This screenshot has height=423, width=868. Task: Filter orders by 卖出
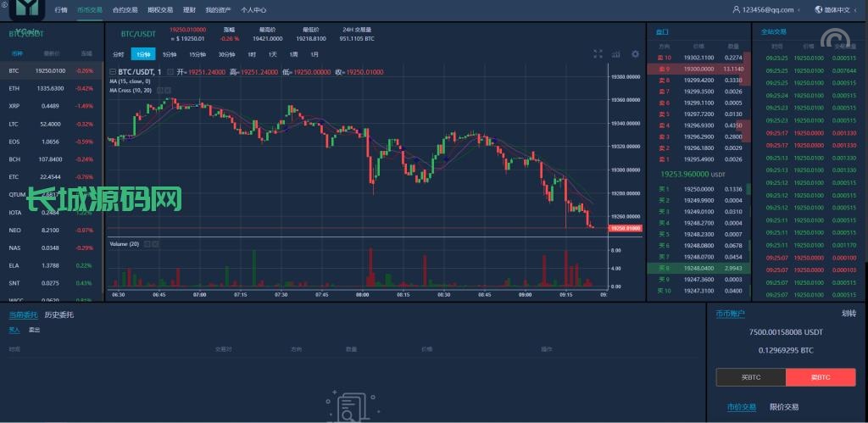click(x=34, y=330)
